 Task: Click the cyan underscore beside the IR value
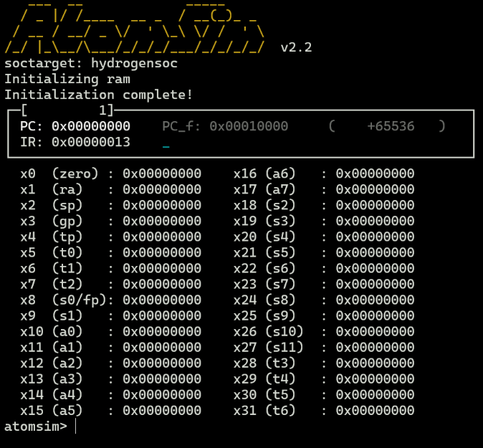[166, 143]
